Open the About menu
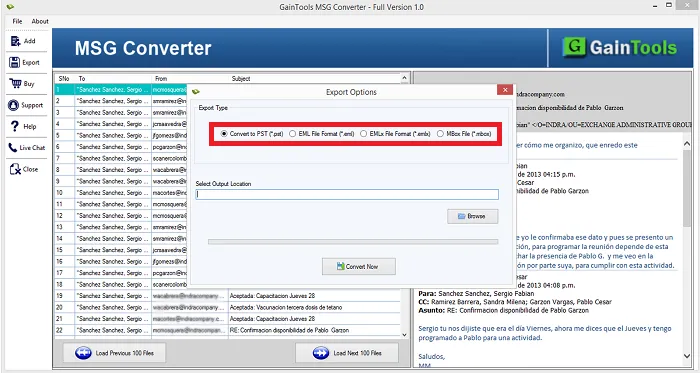700x373 pixels. [x=40, y=21]
